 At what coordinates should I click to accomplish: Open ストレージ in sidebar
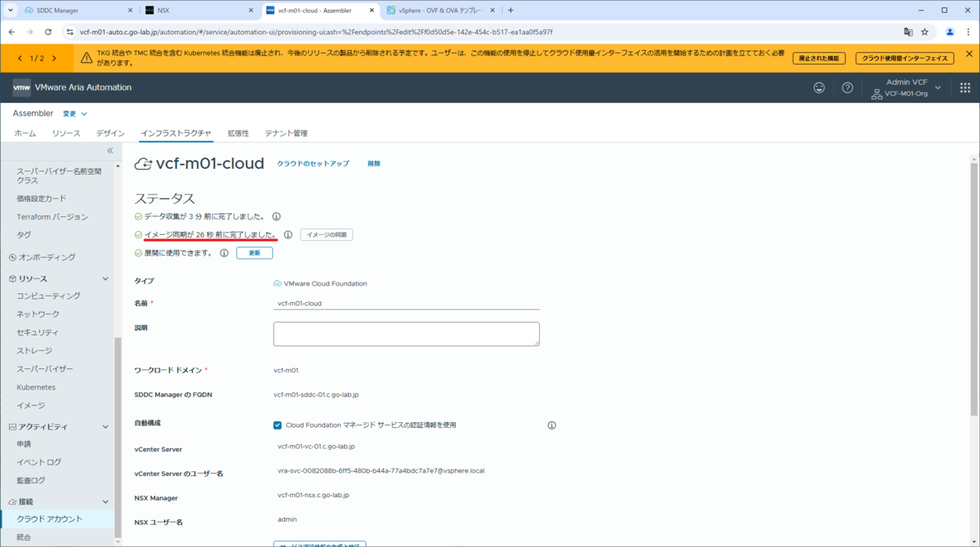click(34, 351)
